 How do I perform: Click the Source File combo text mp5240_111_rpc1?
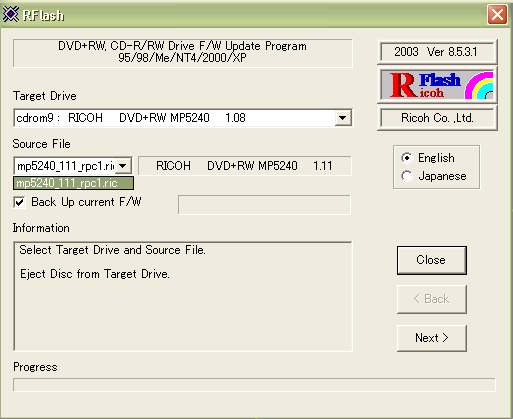point(65,166)
